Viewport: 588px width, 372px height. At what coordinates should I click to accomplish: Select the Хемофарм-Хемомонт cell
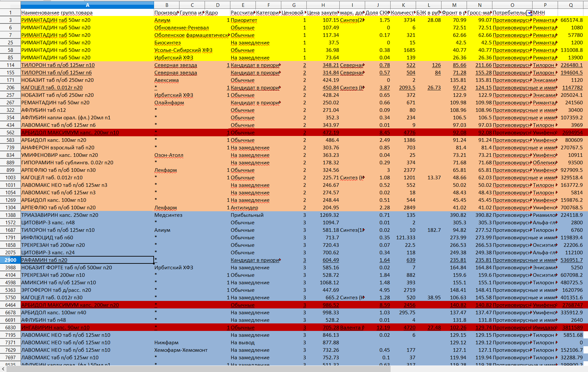tap(181, 350)
